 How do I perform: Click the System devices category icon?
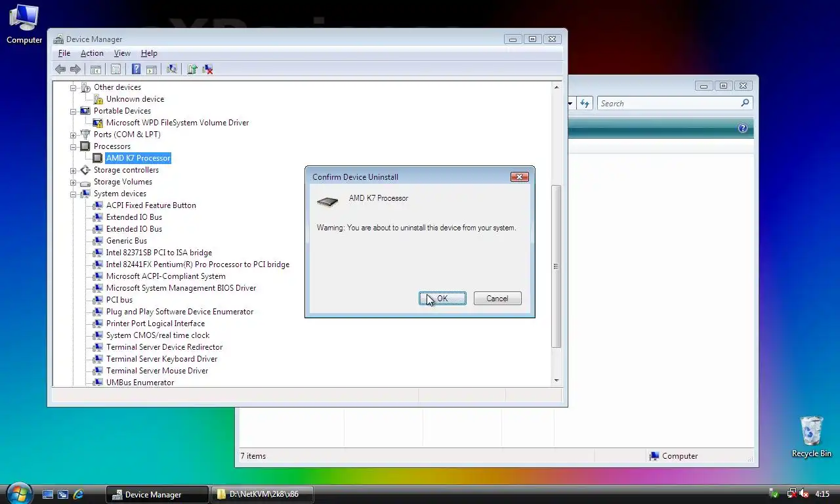(x=85, y=194)
